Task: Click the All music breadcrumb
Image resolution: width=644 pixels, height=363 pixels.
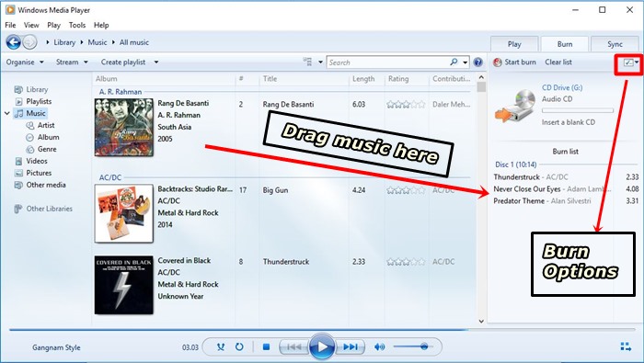Action: click(134, 42)
